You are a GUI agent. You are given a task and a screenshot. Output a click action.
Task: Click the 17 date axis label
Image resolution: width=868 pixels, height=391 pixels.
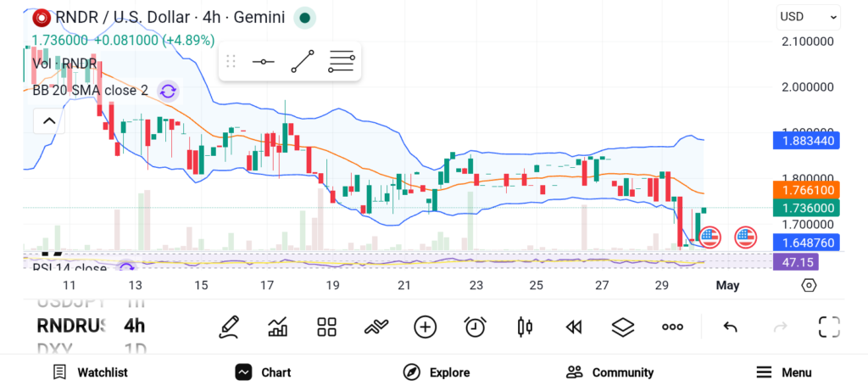point(267,286)
